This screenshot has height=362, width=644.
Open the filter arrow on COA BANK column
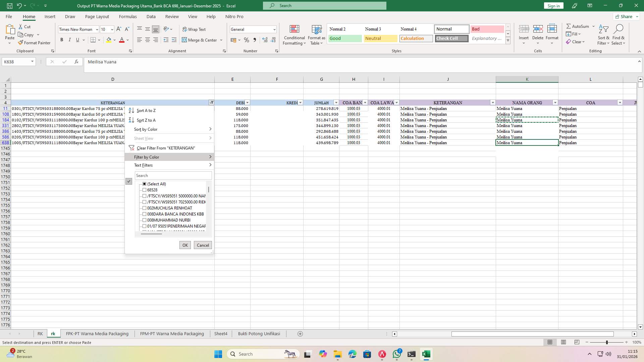tap(365, 103)
